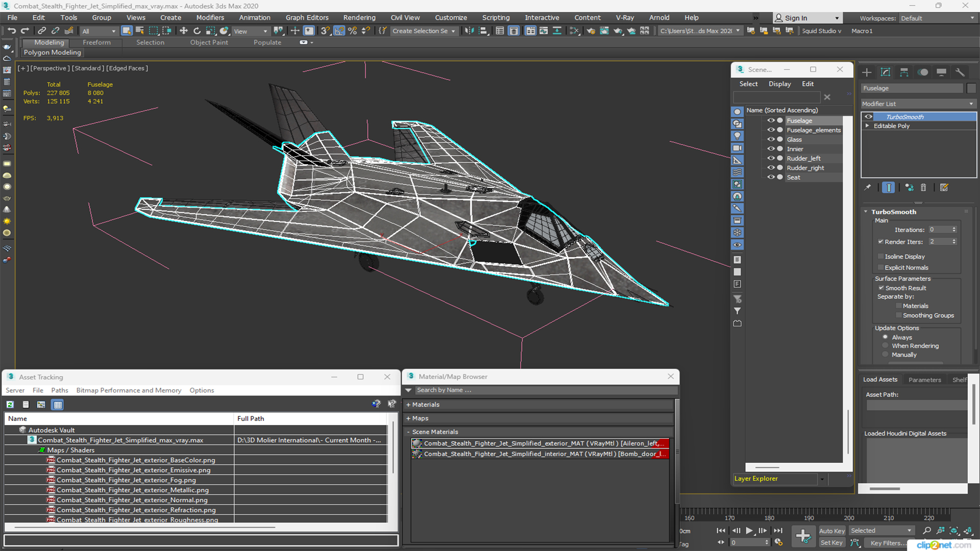Click the Undo arrow icon

(11, 31)
